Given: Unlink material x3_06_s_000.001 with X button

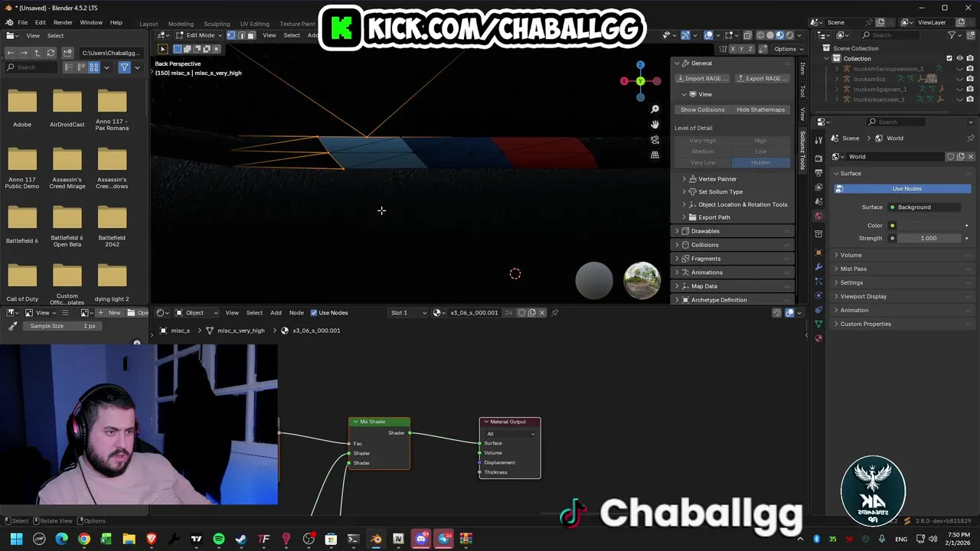Looking at the screenshot, I should pyautogui.click(x=542, y=313).
